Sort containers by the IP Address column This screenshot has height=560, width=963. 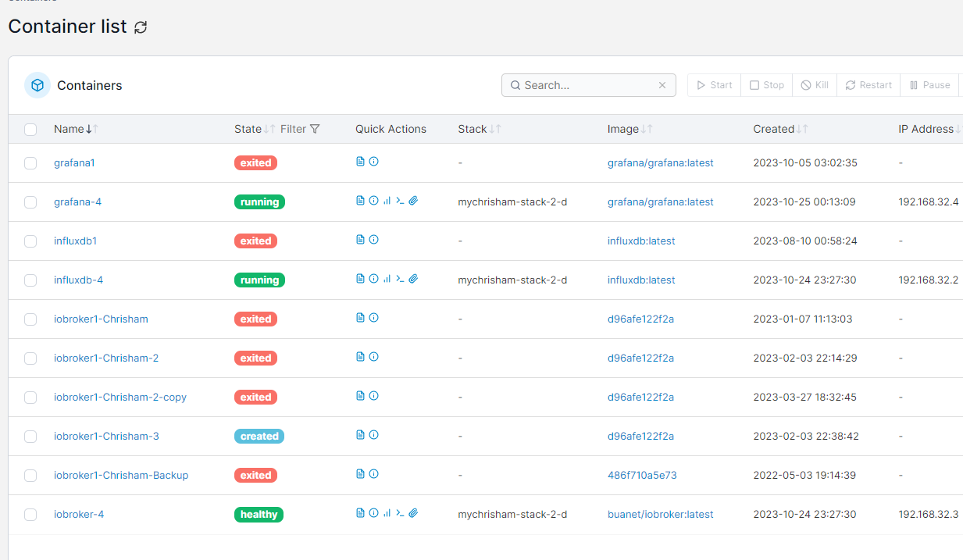coord(930,129)
